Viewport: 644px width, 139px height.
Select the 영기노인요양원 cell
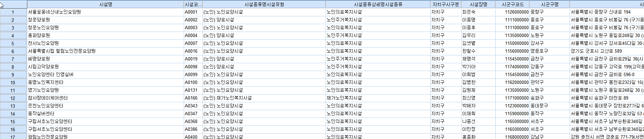click(x=105, y=90)
